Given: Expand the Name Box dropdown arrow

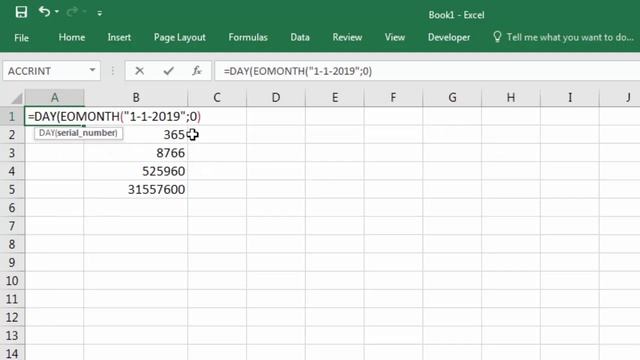Looking at the screenshot, I should pos(93,71).
